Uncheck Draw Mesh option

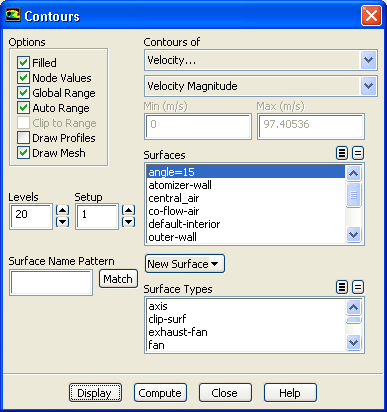(23, 153)
